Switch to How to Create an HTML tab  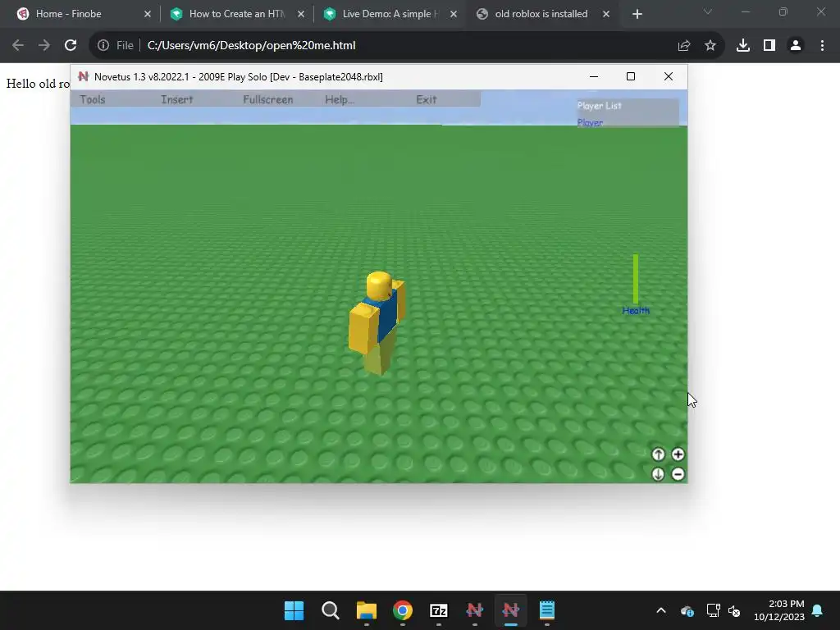click(237, 14)
